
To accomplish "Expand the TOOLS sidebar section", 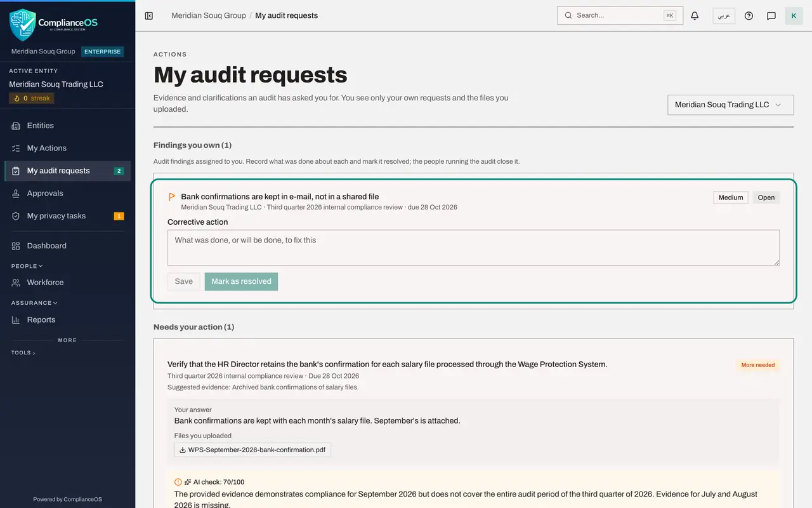I will pos(23,353).
